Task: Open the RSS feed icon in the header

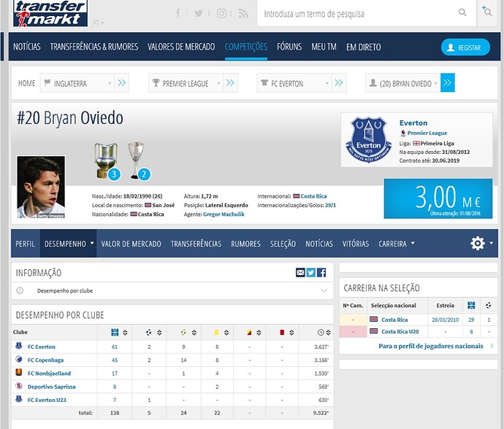Action: pos(243,13)
